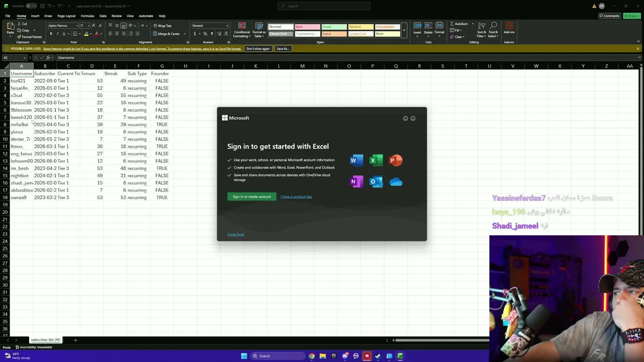
Task: Open Conditional Formatting menu
Action: point(242,30)
